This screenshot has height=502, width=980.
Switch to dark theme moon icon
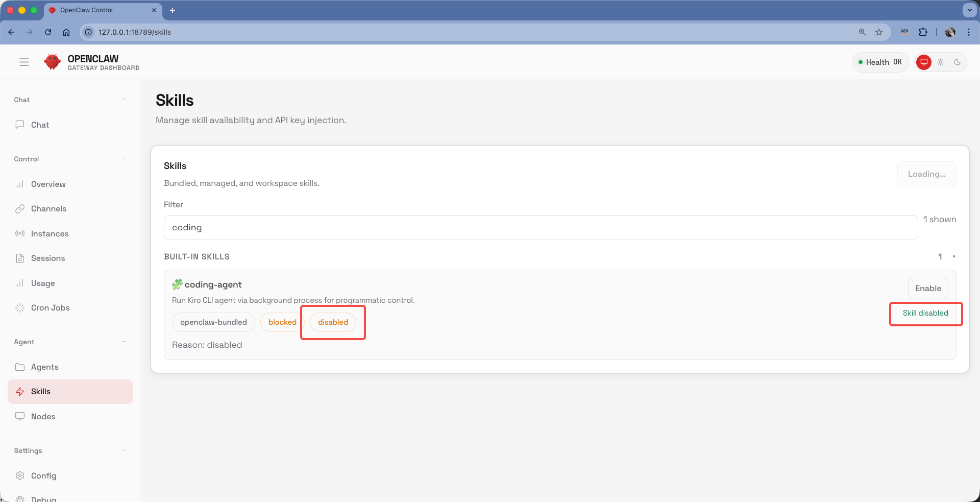(957, 62)
